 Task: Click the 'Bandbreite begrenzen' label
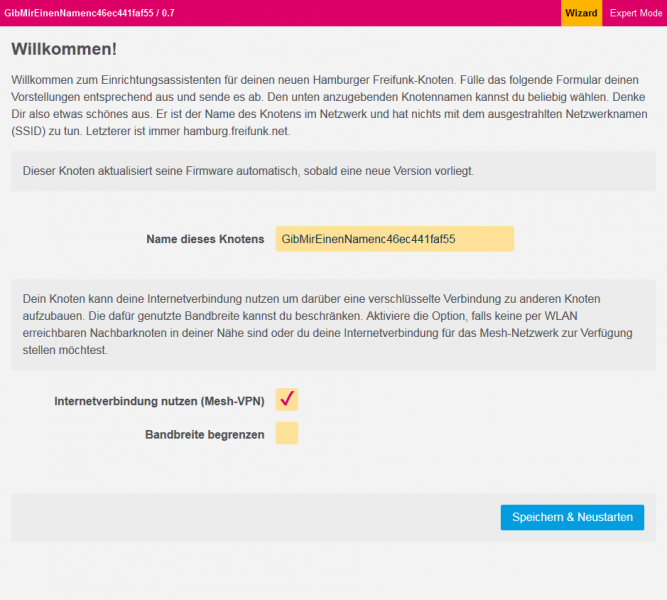(205, 434)
